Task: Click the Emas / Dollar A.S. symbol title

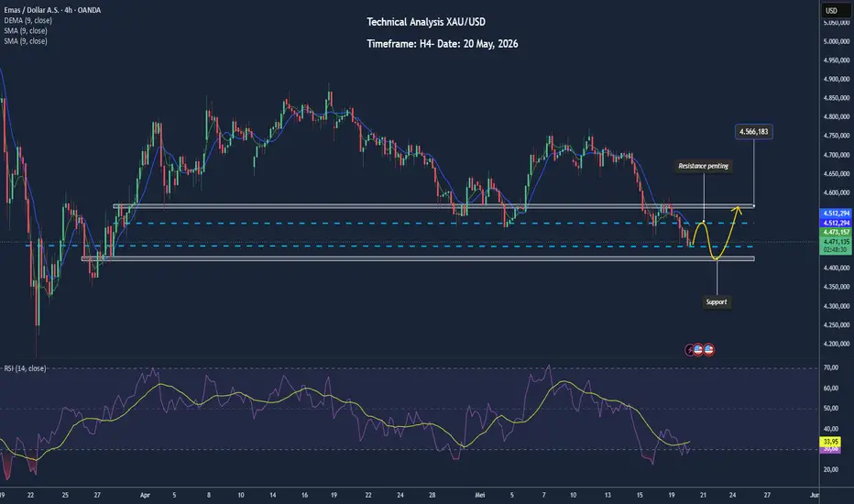Action: (52, 10)
